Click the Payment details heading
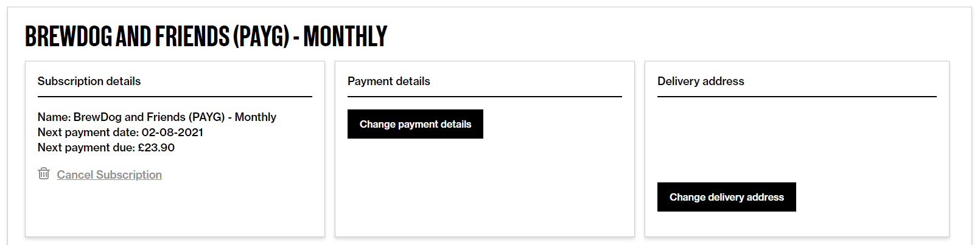980x245 pixels. click(x=388, y=81)
